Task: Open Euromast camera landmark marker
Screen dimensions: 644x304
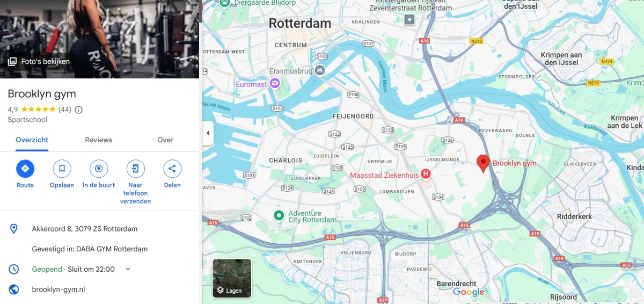Action: tap(275, 83)
